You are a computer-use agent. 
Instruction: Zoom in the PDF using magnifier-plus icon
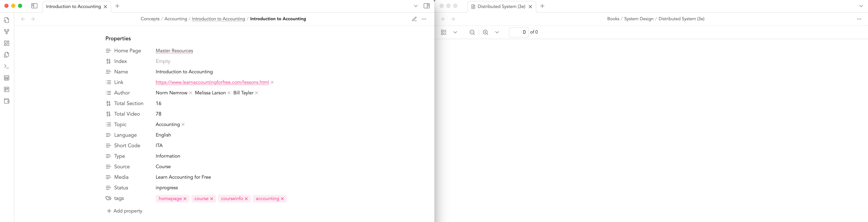(x=486, y=32)
